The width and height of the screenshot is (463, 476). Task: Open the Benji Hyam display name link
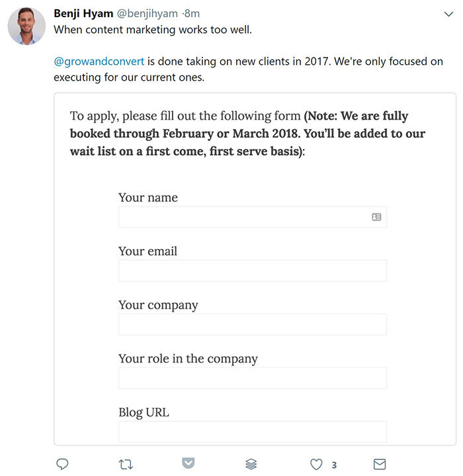coord(83,13)
